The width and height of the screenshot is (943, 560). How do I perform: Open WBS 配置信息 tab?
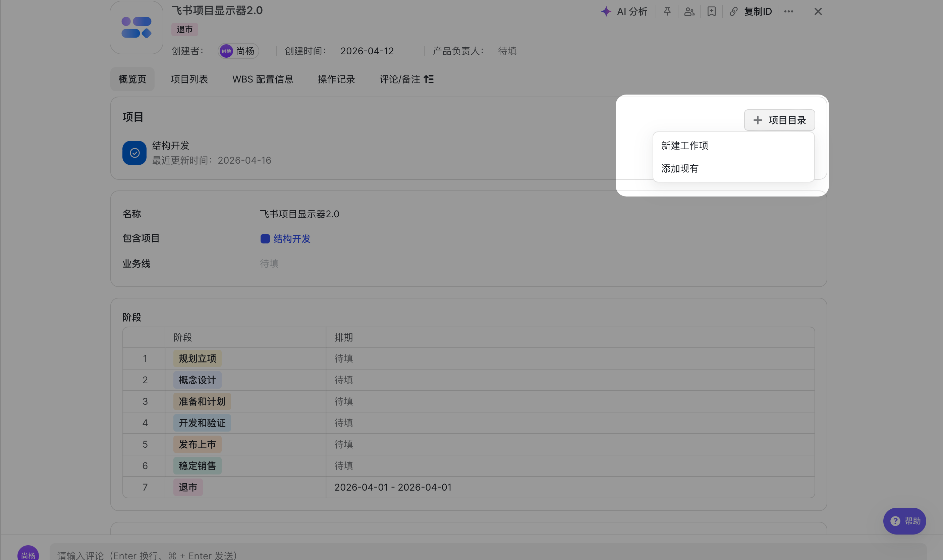click(x=263, y=79)
